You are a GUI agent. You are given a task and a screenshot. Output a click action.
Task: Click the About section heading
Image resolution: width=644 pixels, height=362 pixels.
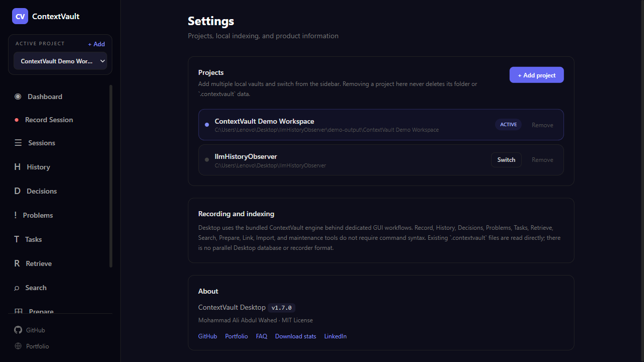(x=208, y=291)
